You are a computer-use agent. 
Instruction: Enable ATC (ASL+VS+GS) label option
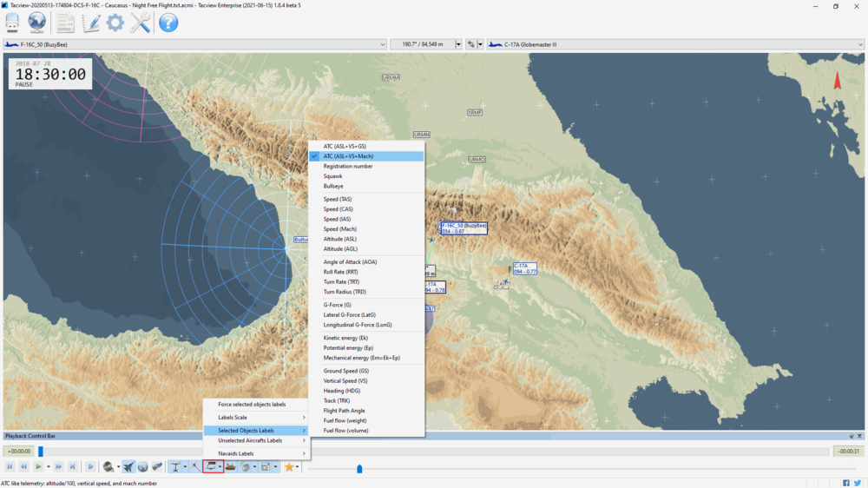(345, 147)
